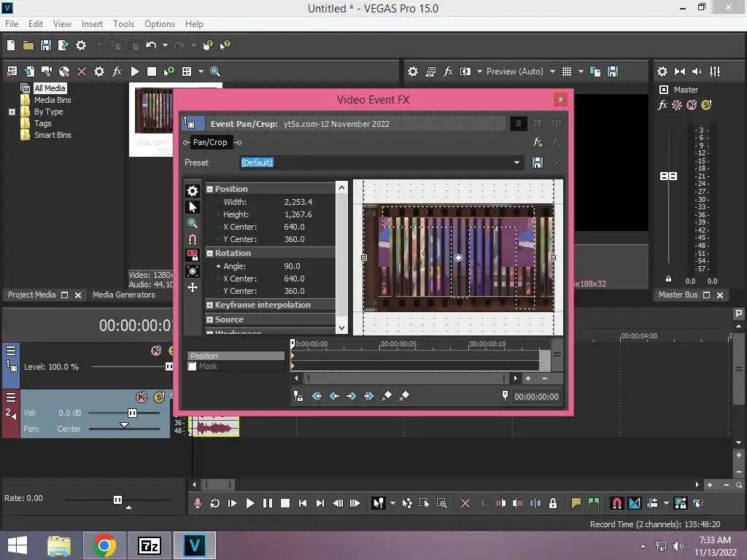
Task: Enable the Mask checkbox
Action: pyautogui.click(x=192, y=366)
